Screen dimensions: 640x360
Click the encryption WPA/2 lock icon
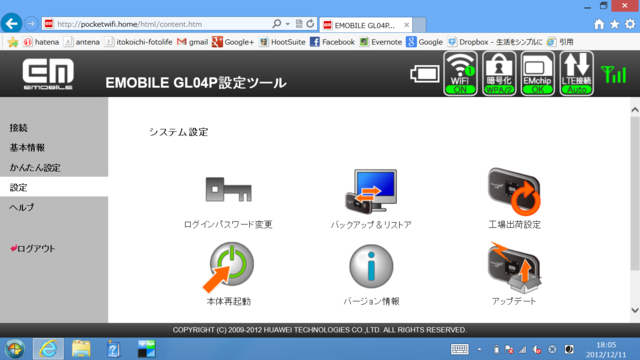coord(499,73)
